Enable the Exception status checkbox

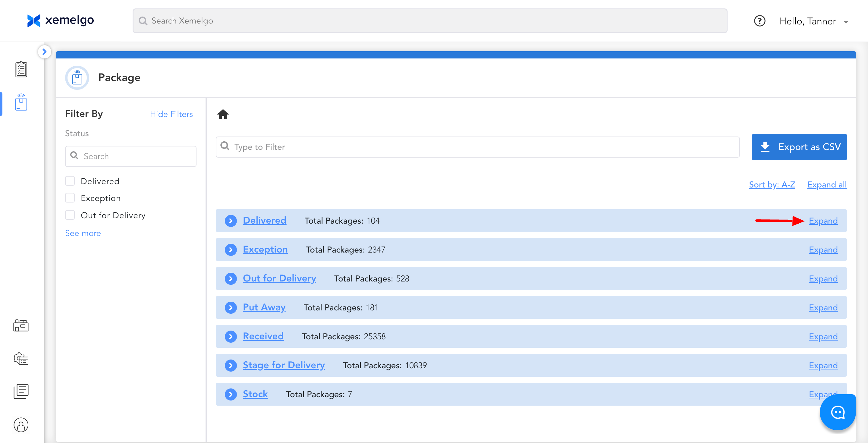pyautogui.click(x=70, y=198)
